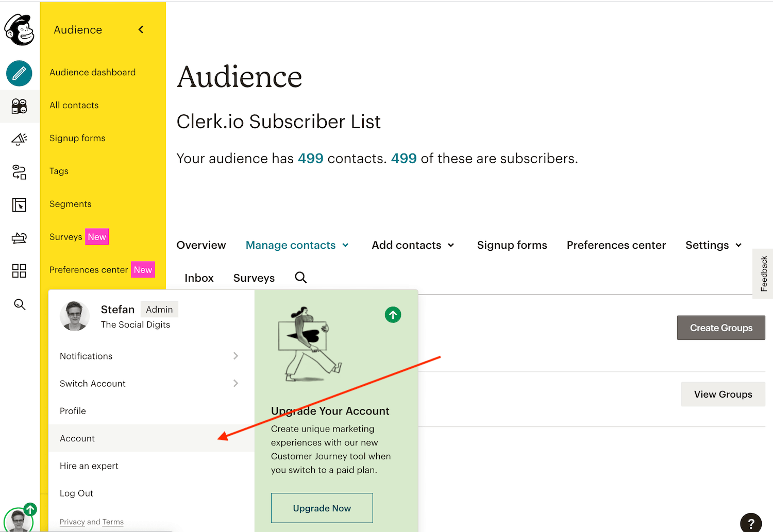773x532 pixels.
Task: Click the help question mark button
Action: 751,523
